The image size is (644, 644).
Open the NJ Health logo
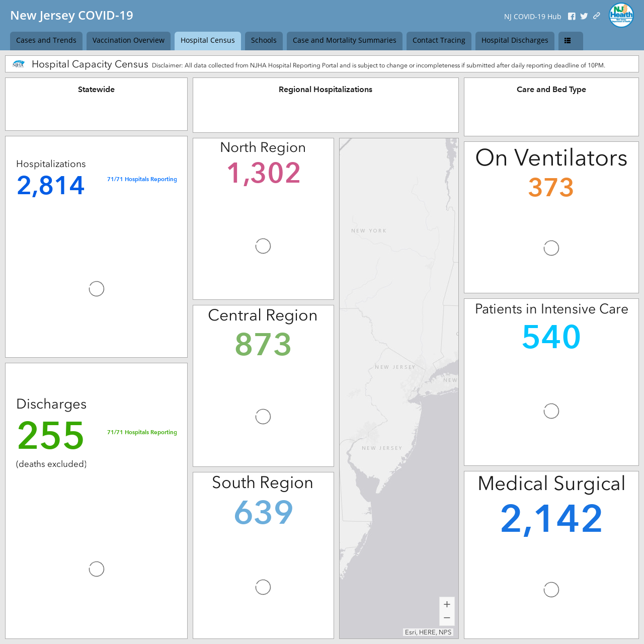(621, 15)
